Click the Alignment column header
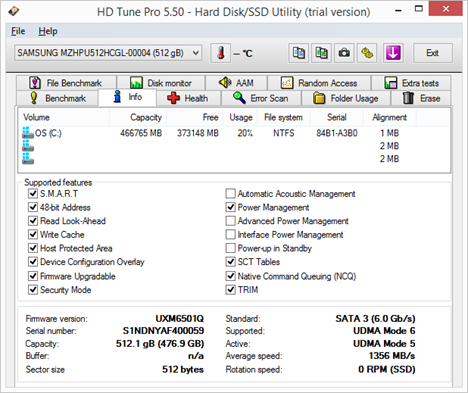 point(390,117)
